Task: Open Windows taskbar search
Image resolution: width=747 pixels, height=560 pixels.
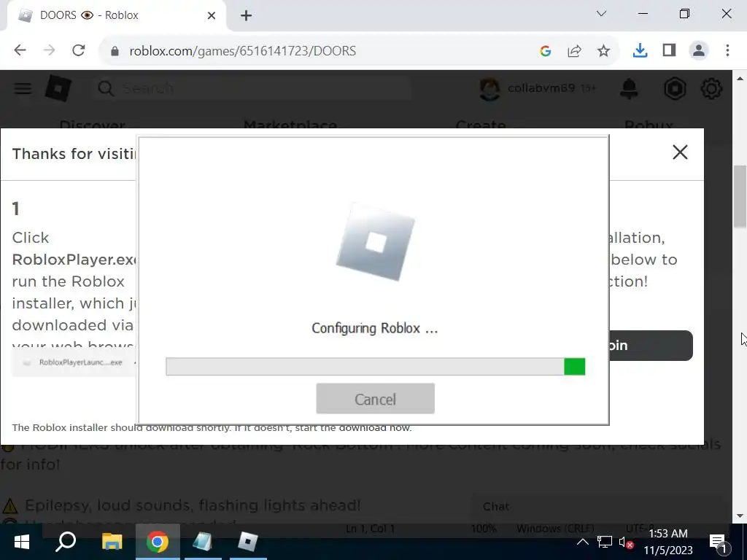Action: pyautogui.click(x=66, y=542)
